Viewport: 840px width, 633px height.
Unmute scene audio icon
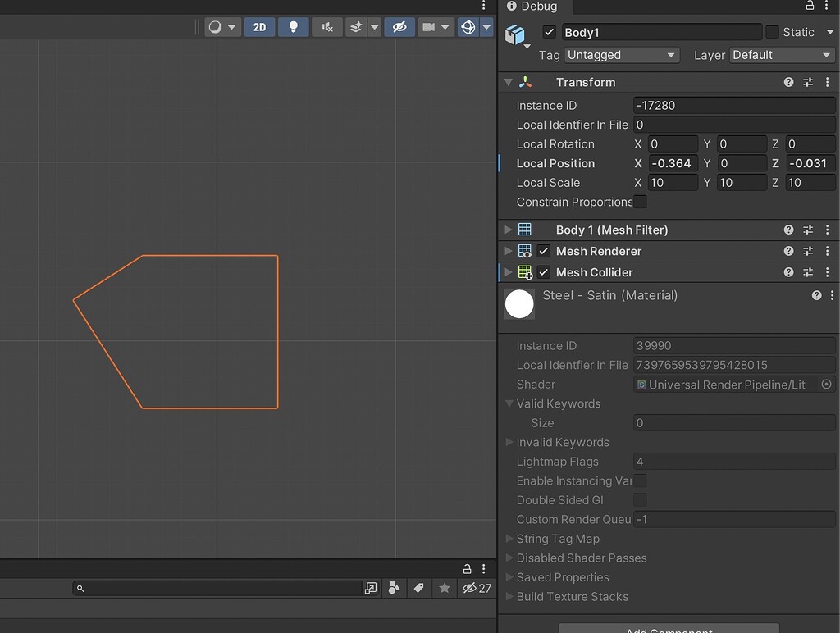326,26
